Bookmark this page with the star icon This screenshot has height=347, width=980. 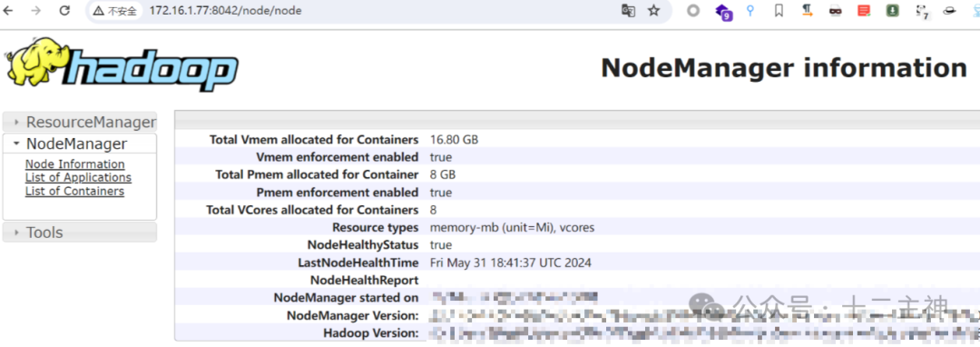653,11
